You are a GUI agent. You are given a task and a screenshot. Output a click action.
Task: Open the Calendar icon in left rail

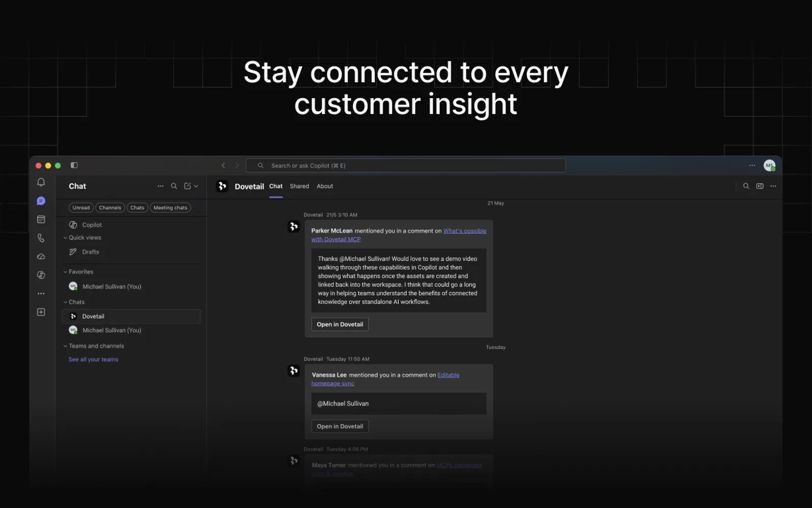tap(41, 219)
